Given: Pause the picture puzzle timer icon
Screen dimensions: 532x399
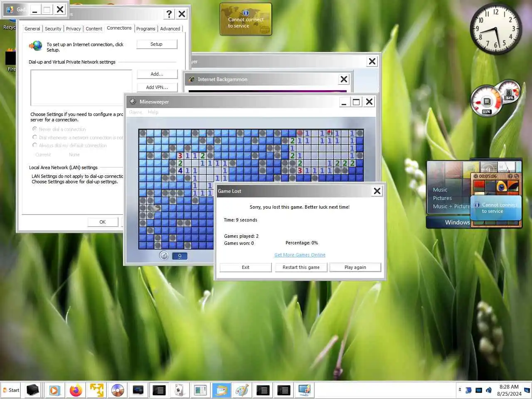Looking at the screenshot, I should pyautogui.click(x=476, y=176).
